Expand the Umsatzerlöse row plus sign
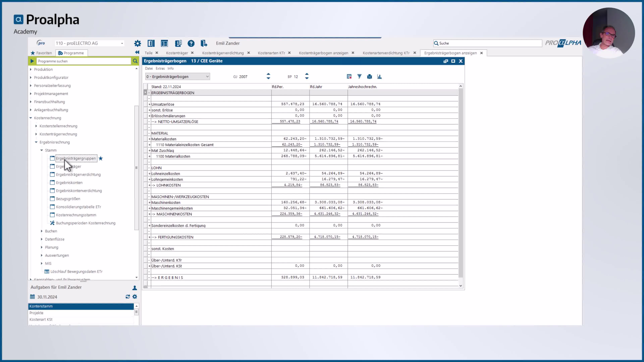644x362 pixels. (149, 104)
